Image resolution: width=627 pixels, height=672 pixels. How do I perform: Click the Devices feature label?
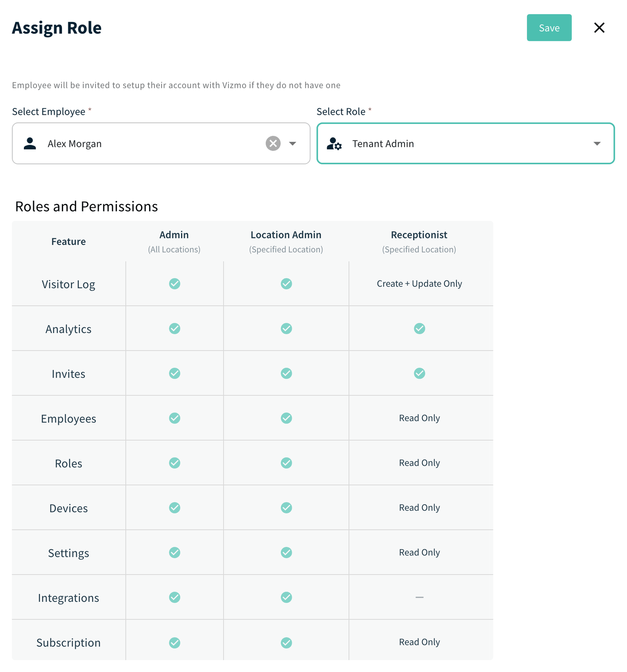pos(69,508)
